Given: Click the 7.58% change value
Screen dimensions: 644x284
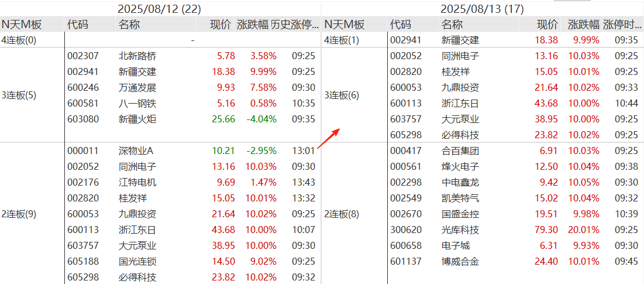Looking at the screenshot, I should tap(263, 88).
